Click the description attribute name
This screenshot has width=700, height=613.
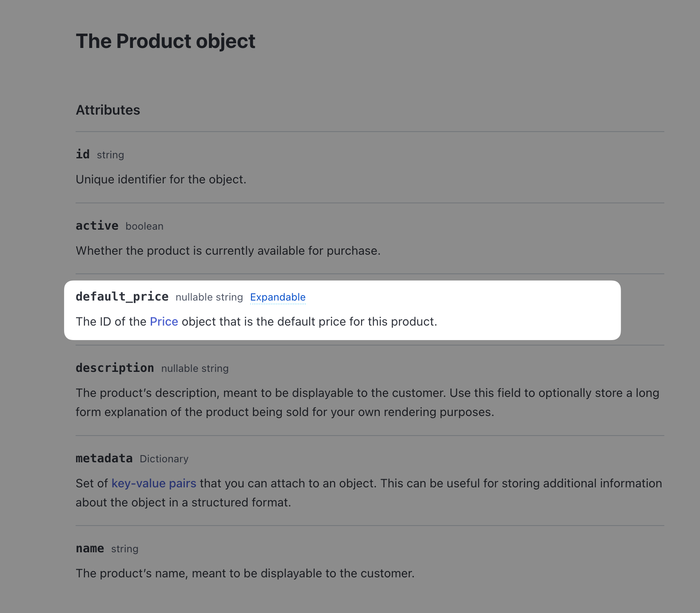click(x=115, y=368)
